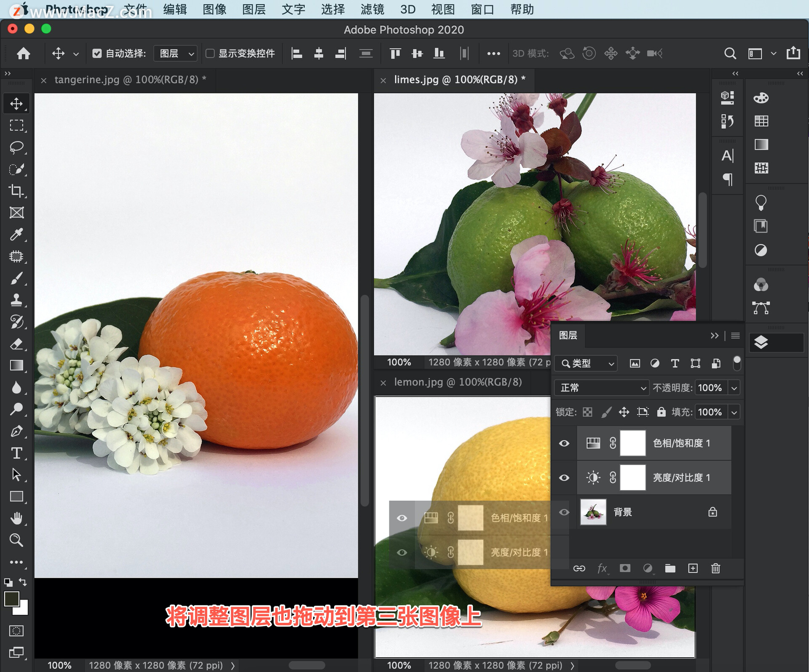Select the Crop tool
The height and width of the screenshot is (672, 809).
16,191
